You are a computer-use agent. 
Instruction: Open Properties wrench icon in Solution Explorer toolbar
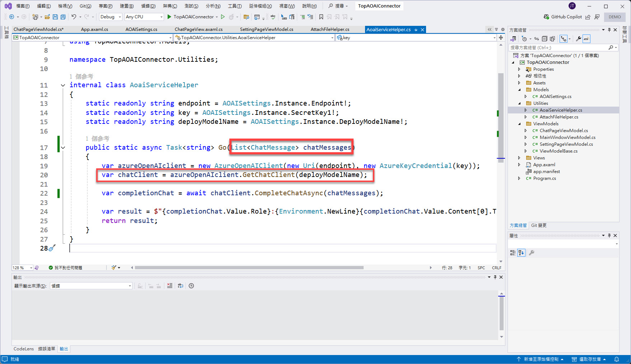click(x=578, y=39)
